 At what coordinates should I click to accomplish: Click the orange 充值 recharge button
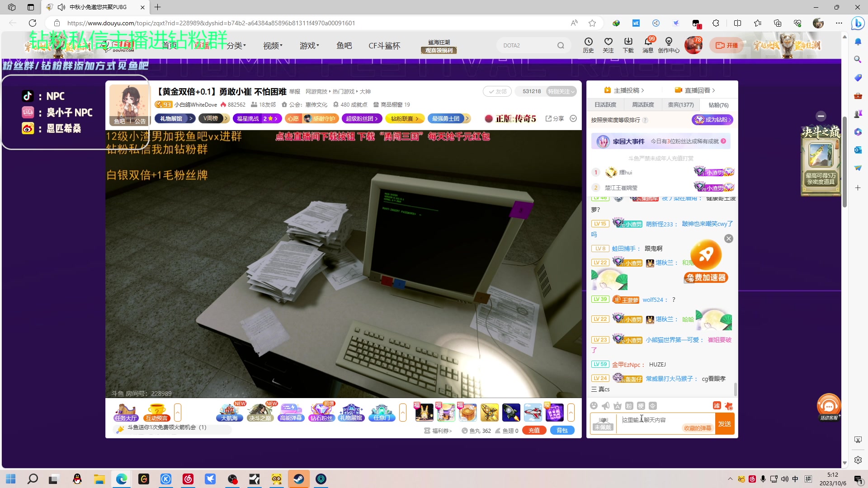coord(534,431)
